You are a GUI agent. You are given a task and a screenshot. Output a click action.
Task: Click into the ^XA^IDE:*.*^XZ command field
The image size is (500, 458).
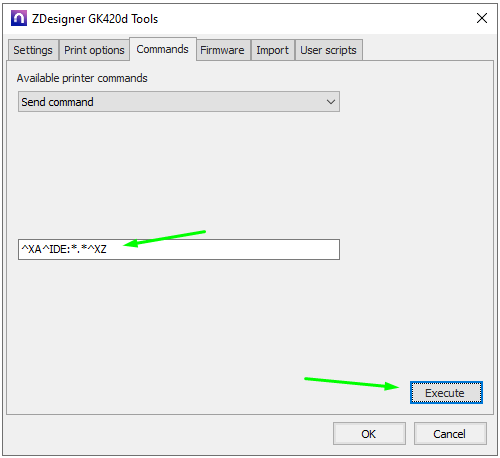(179, 249)
